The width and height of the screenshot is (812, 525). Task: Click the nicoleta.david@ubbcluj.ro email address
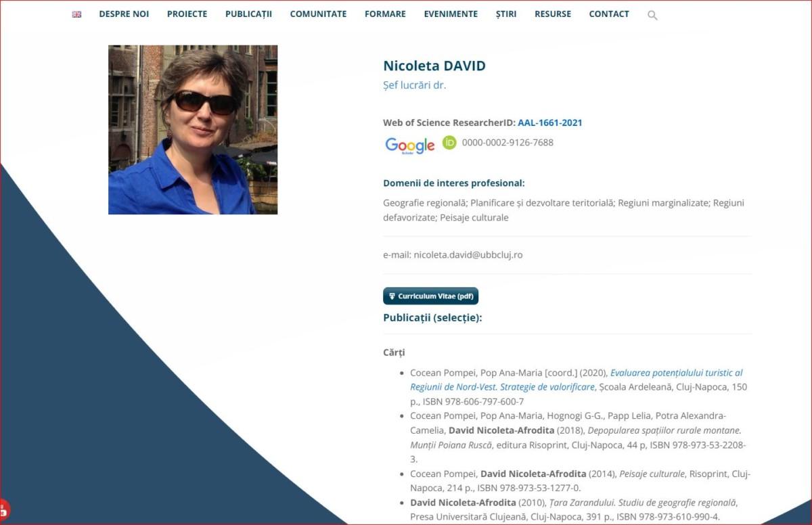[468, 255]
